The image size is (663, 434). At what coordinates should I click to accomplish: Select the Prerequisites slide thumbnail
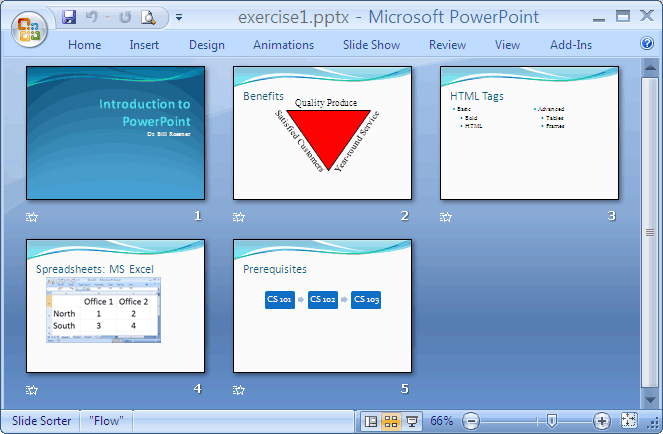tap(322, 306)
